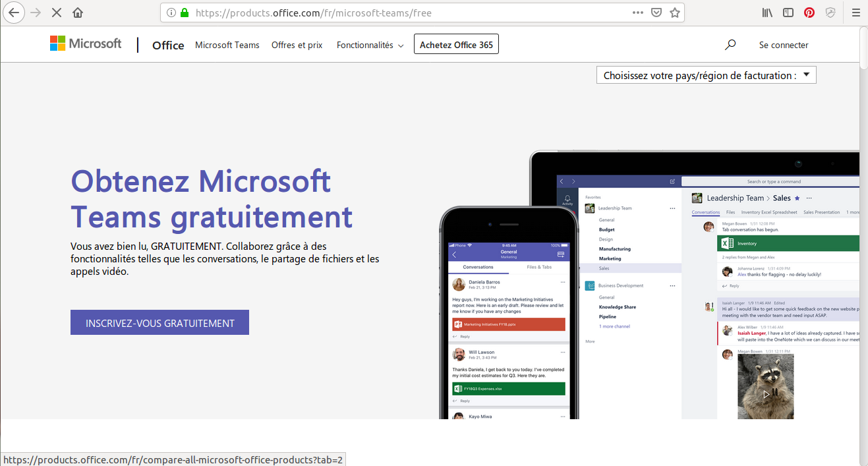Viewport: 868px width, 466px height.
Task: Expand the Fonctionnalités dropdown menu
Action: (370, 45)
